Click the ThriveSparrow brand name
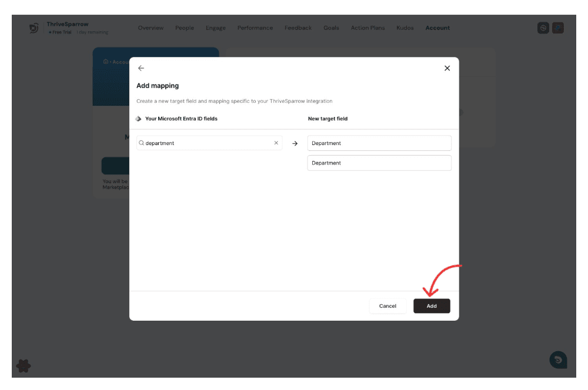 68,24
